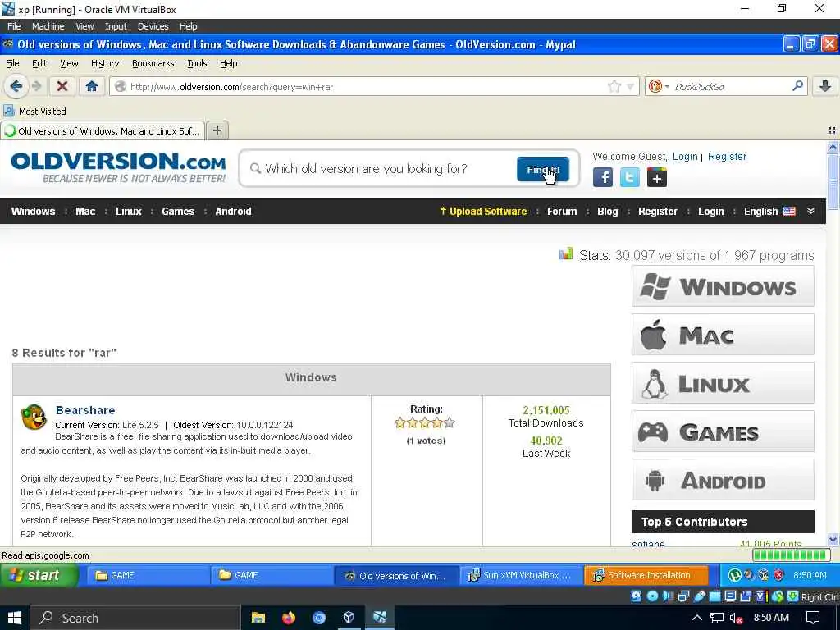Open the list all tabs button
This screenshot has height=630, width=840.
[x=832, y=130]
